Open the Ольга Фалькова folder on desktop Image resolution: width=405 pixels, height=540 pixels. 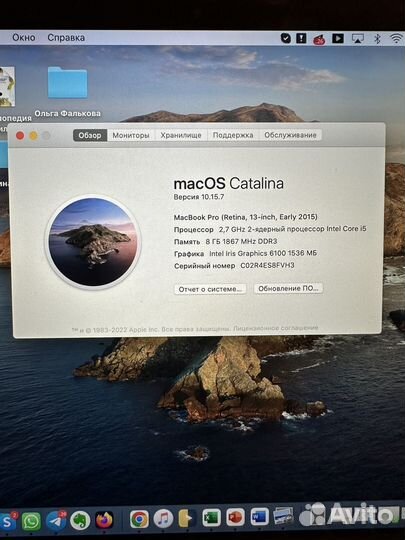68,83
